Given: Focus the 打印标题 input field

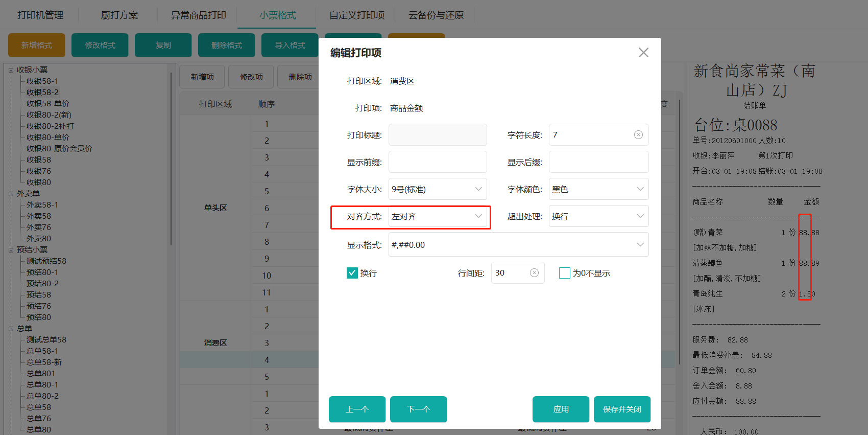Looking at the screenshot, I should click(438, 135).
